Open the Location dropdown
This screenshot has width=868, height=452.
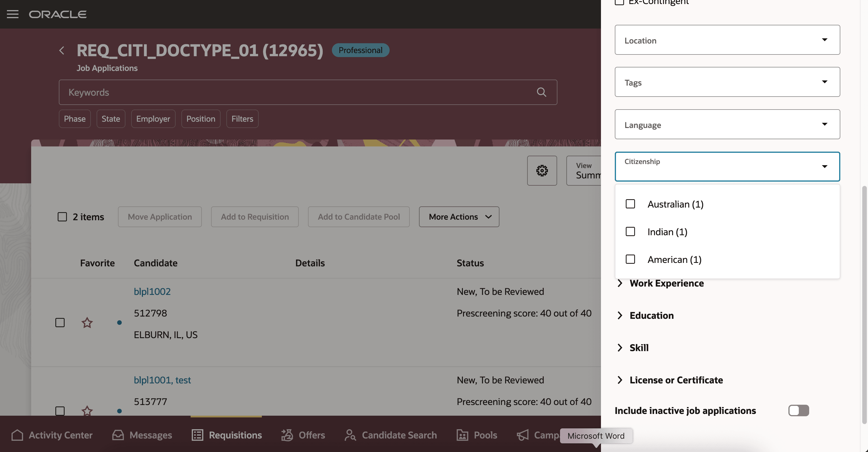coord(727,40)
